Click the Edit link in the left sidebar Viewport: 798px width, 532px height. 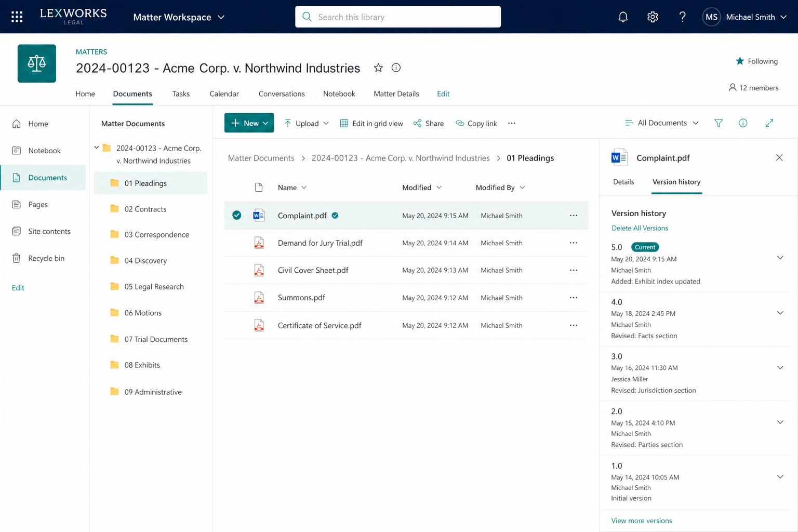coord(18,288)
